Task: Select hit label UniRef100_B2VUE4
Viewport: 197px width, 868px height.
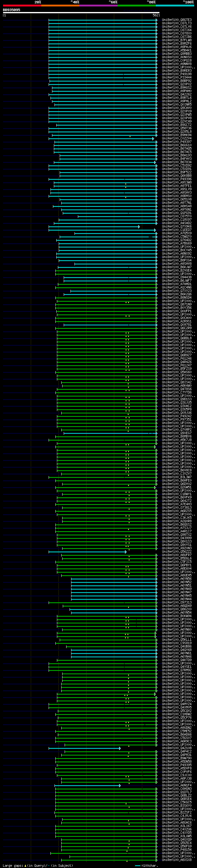Action: pyautogui.click(x=177, y=271)
